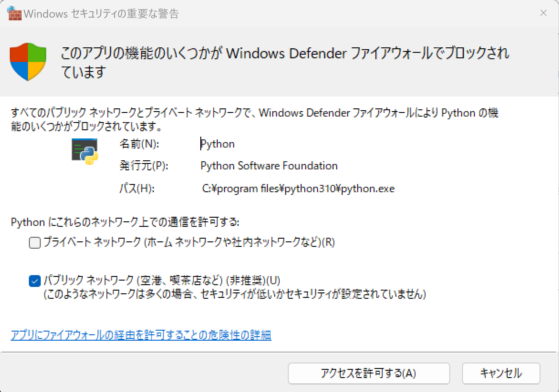559x392 pixels.
Task: Click the public network security warning note
Action: click(x=235, y=294)
